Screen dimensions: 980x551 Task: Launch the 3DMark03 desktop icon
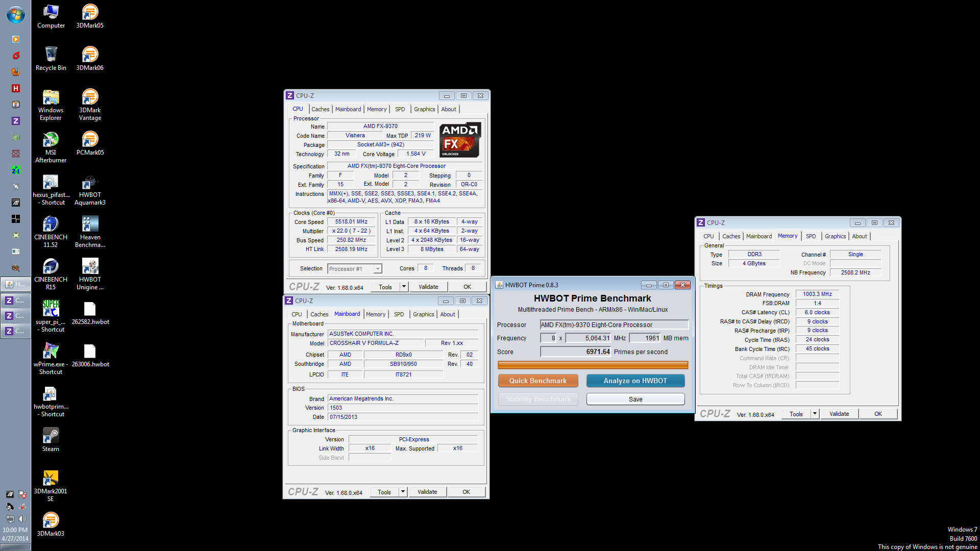tap(51, 524)
